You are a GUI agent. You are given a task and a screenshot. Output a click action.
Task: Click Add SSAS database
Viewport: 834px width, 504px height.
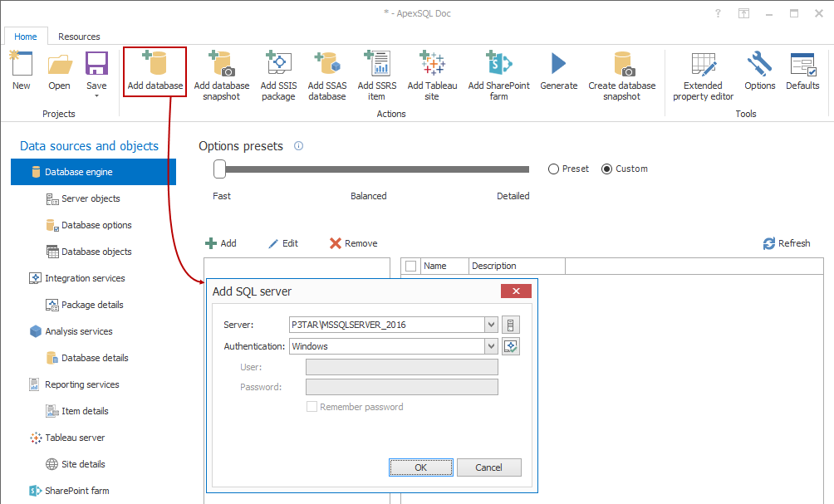[326, 76]
